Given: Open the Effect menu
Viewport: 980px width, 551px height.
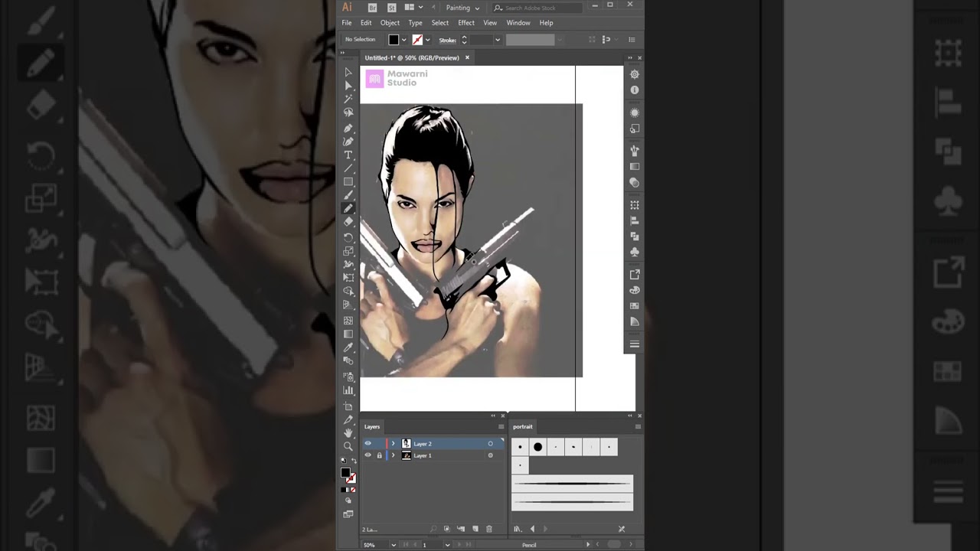Looking at the screenshot, I should pos(466,23).
